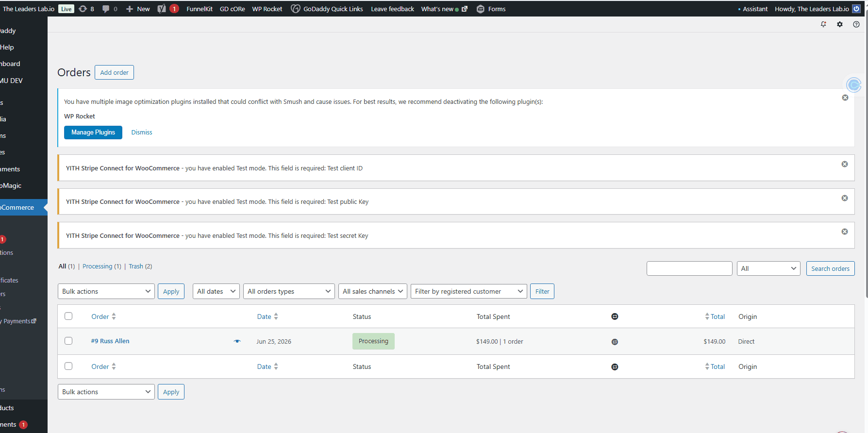
Task: Open Filter by registered customer dropdown
Action: (469, 291)
